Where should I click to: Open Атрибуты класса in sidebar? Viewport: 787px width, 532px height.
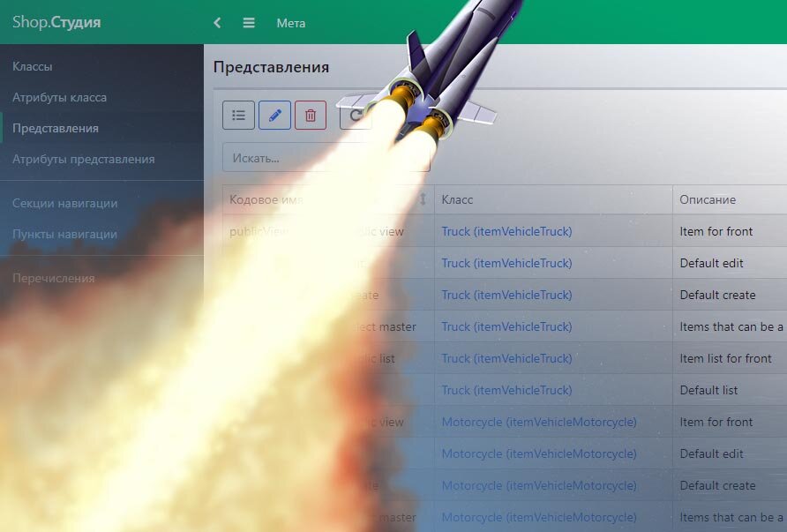[101, 97]
